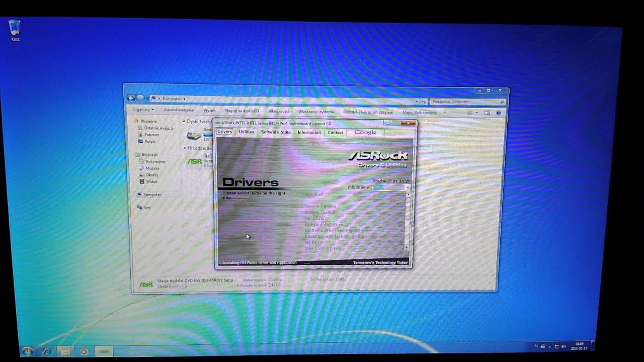Select Intel USB3.0 Driver

[323, 248]
